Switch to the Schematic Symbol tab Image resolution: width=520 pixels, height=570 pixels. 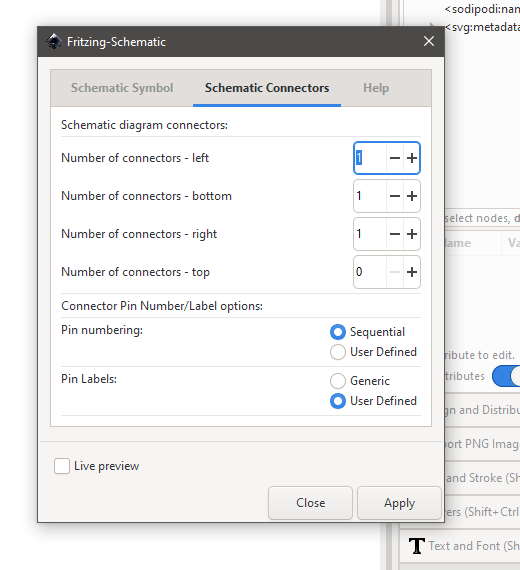[x=122, y=88]
